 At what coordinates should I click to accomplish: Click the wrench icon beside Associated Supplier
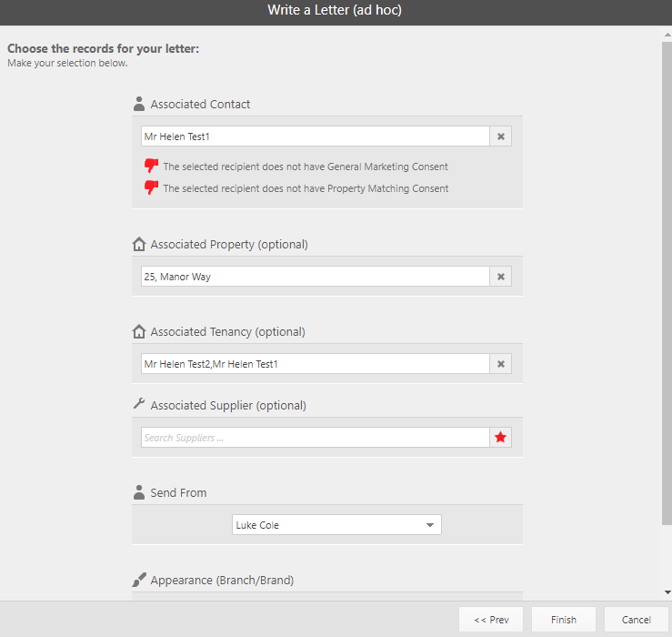139,404
